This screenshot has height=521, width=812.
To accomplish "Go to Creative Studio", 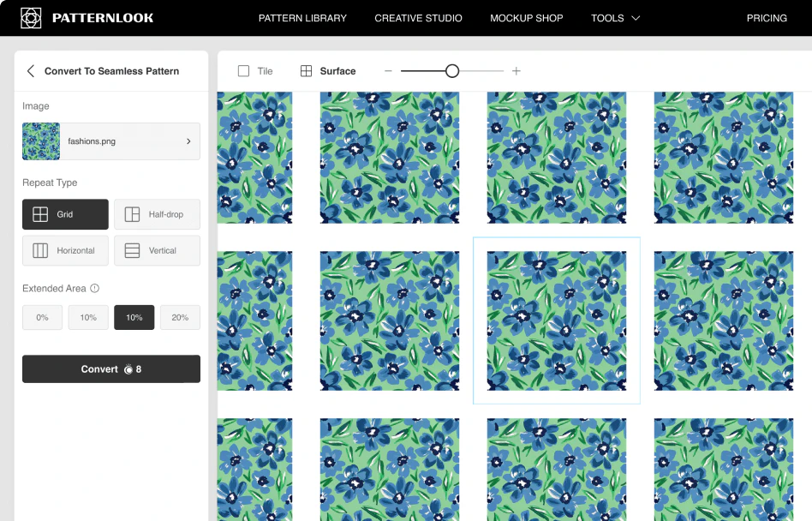I will pos(418,18).
